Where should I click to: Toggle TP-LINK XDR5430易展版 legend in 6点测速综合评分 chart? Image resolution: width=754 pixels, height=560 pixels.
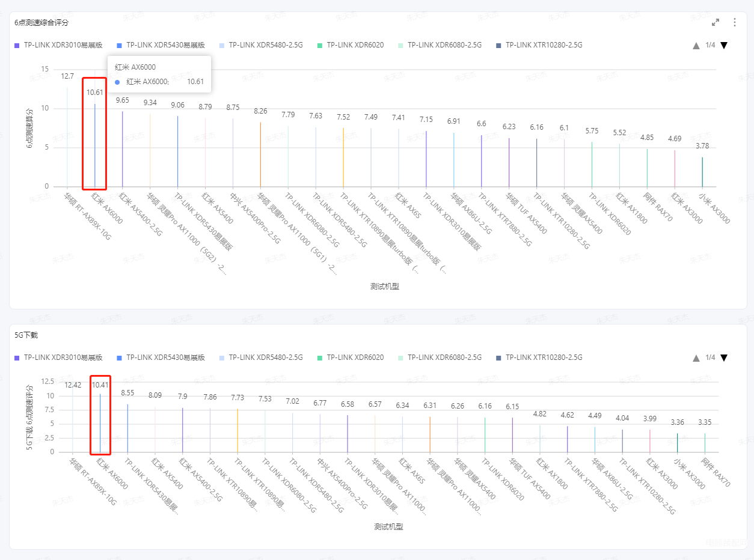tap(161, 45)
